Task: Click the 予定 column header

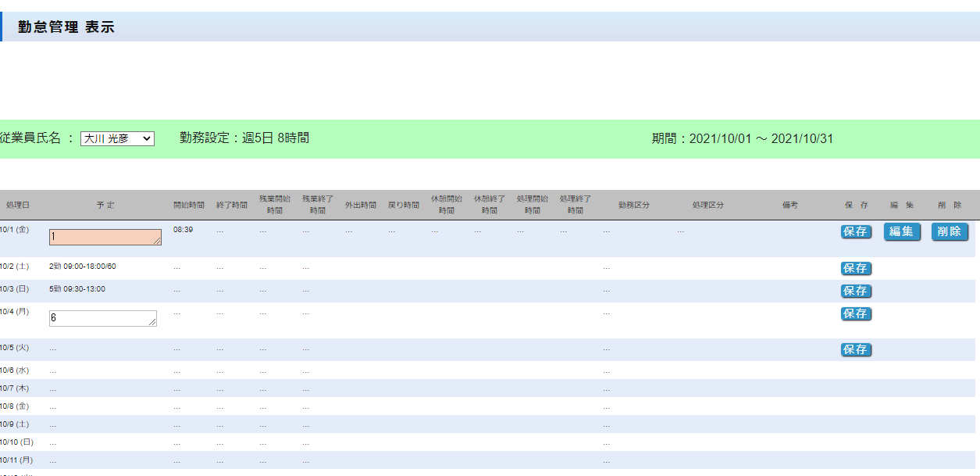Action: click(105, 205)
